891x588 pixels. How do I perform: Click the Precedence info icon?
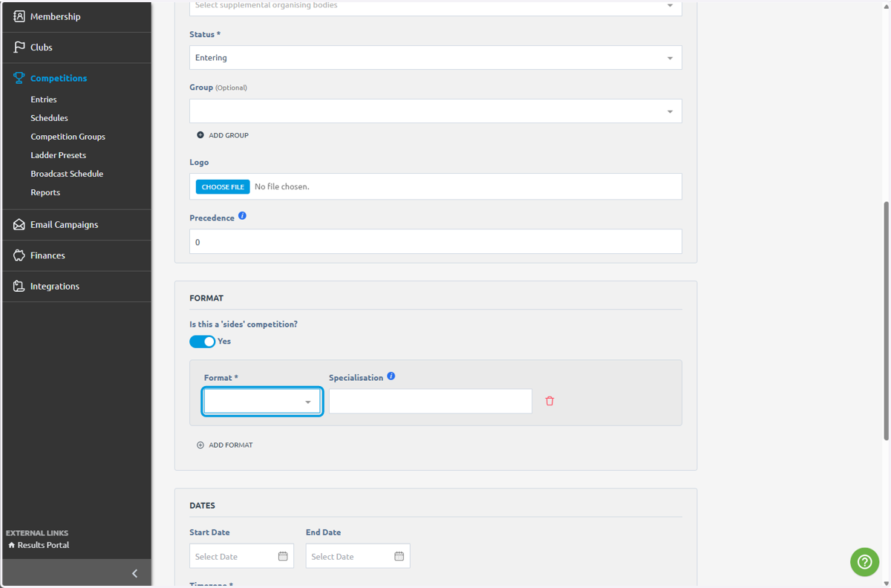point(242,216)
